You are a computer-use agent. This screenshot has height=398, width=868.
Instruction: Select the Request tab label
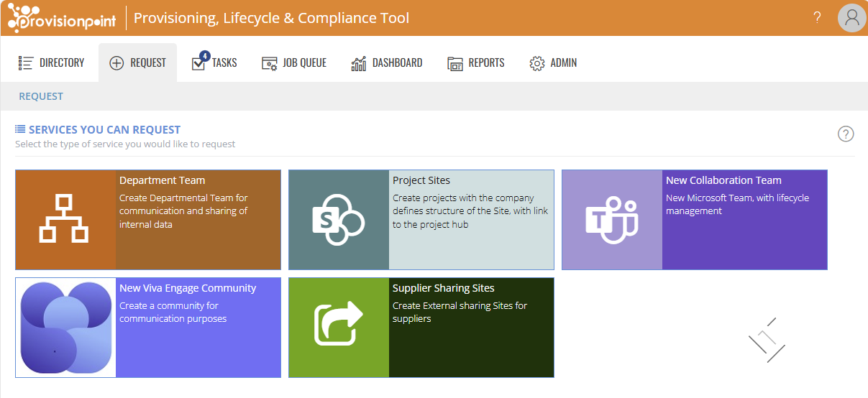tap(148, 63)
